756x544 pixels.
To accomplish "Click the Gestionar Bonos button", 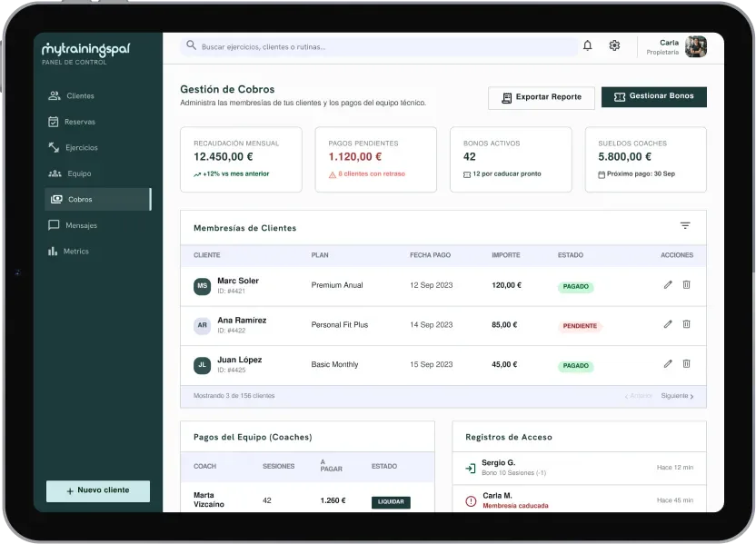I will click(654, 97).
